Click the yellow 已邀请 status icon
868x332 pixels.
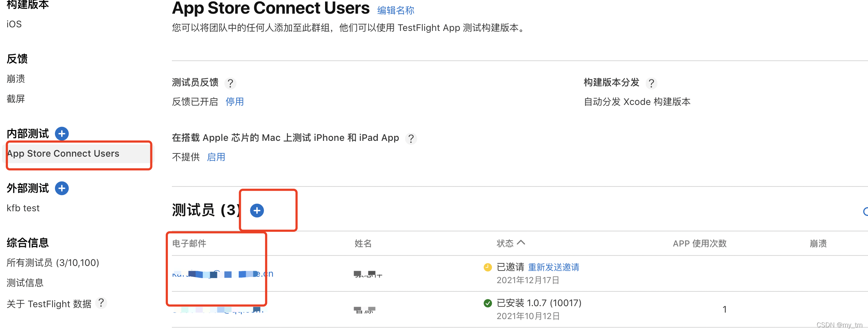coord(488,267)
